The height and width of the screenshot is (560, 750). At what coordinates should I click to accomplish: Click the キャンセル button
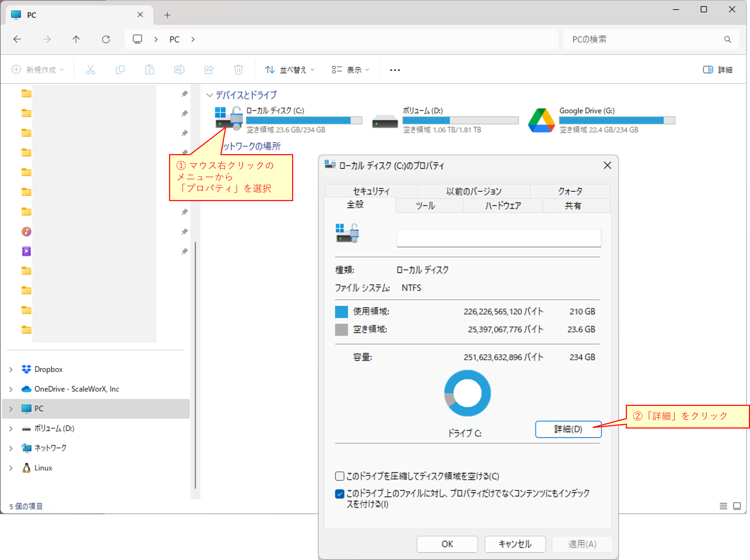point(515,544)
